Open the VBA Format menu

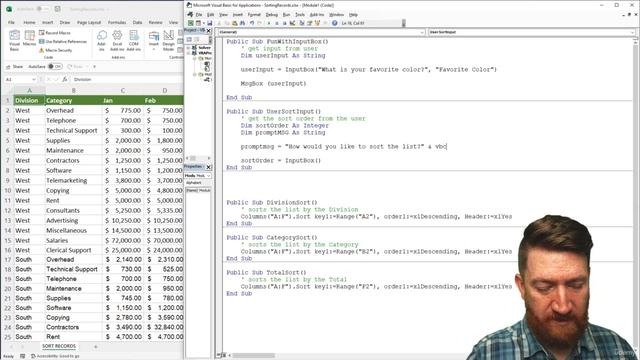pos(254,15)
